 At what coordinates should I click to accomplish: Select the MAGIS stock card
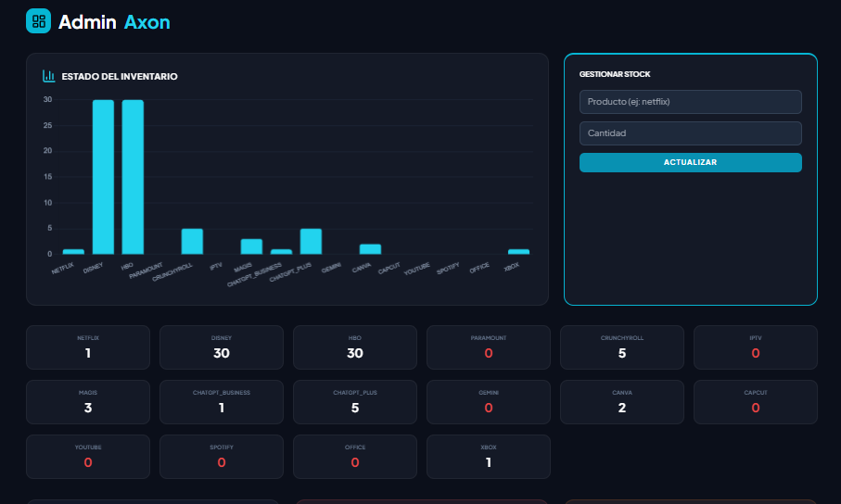click(88, 402)
